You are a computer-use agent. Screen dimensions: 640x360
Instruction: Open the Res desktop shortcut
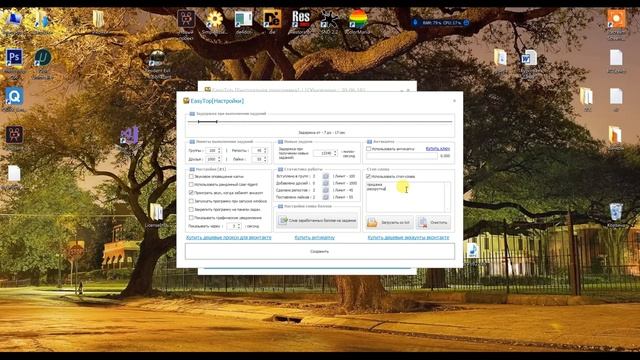pos(301,19)
